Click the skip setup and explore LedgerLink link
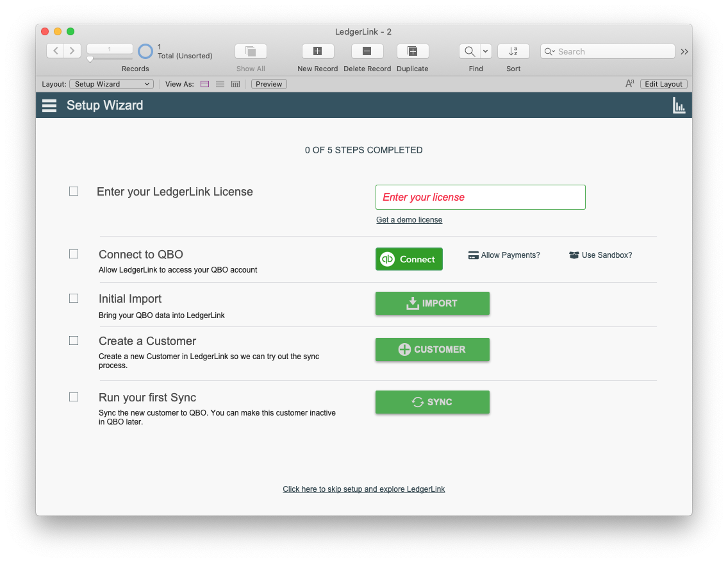Screen dimensions: 728x563 363,489
